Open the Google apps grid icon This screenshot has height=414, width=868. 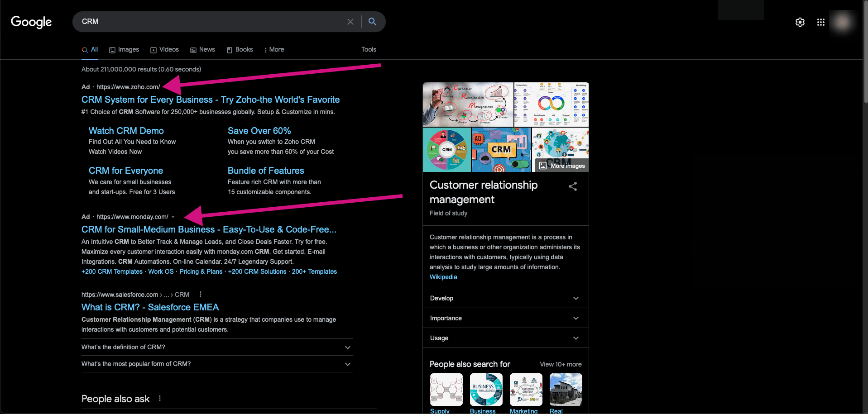point(821,22)
